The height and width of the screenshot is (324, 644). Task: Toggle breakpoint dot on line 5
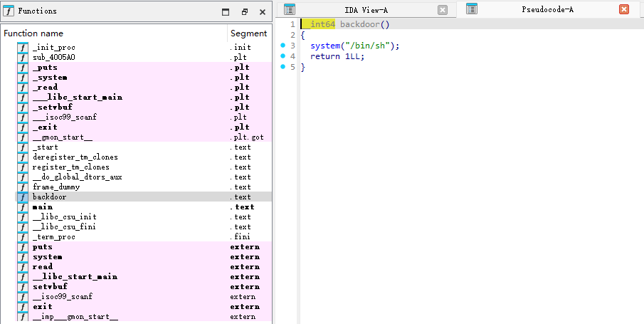283,67
